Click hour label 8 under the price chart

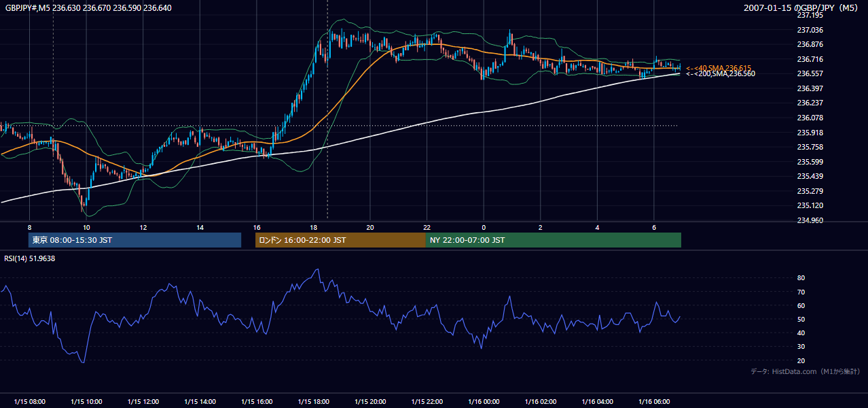[29, 227]
